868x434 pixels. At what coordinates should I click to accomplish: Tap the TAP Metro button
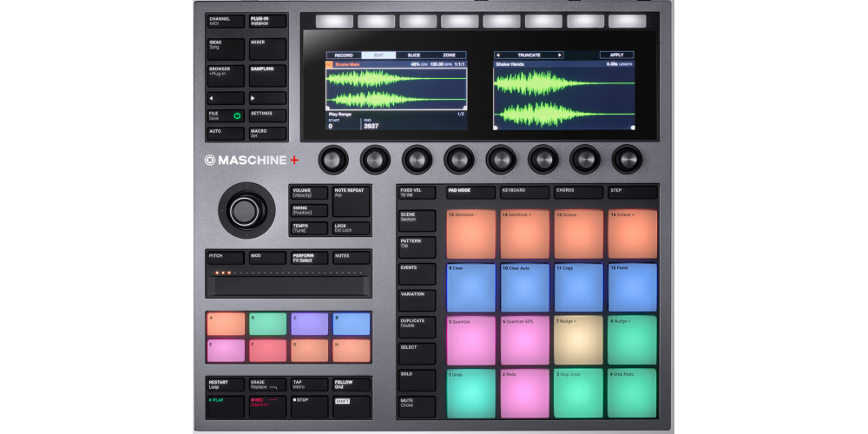[x=310, y=385]
